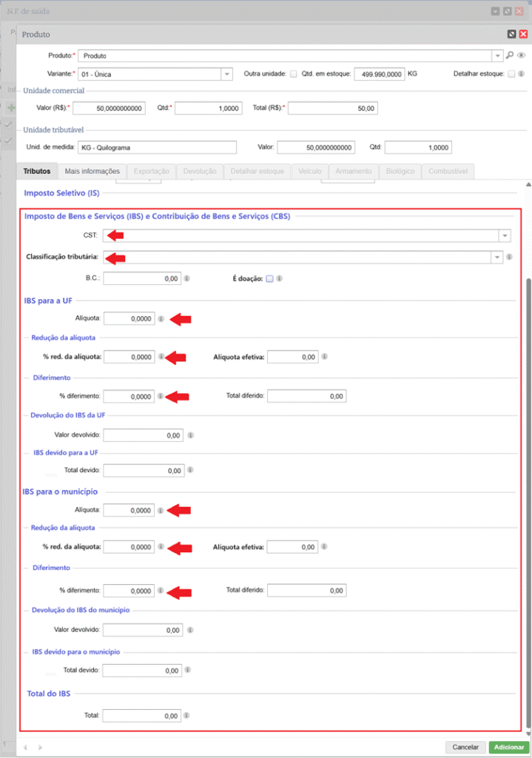Check the É doação checkbox

point(270,279)
